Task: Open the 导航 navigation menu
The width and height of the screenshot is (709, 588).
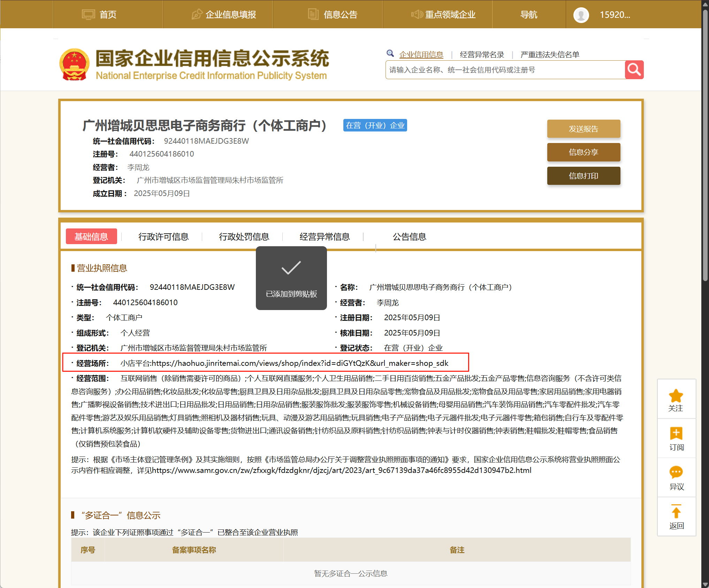Action: coord(528,15)
